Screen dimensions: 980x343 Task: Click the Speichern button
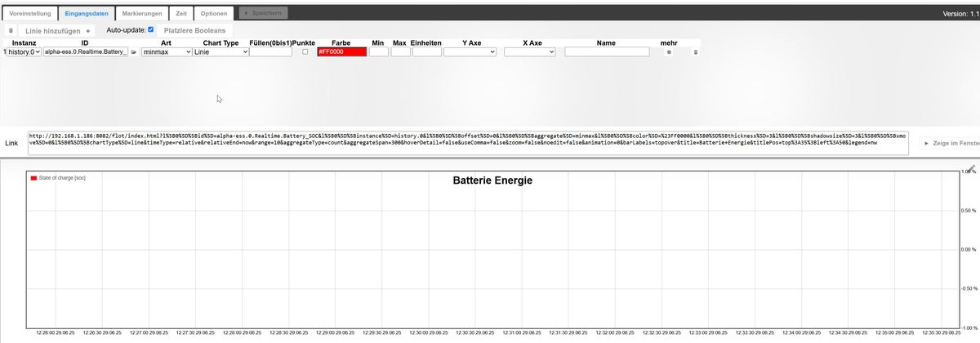pos(263,14)
